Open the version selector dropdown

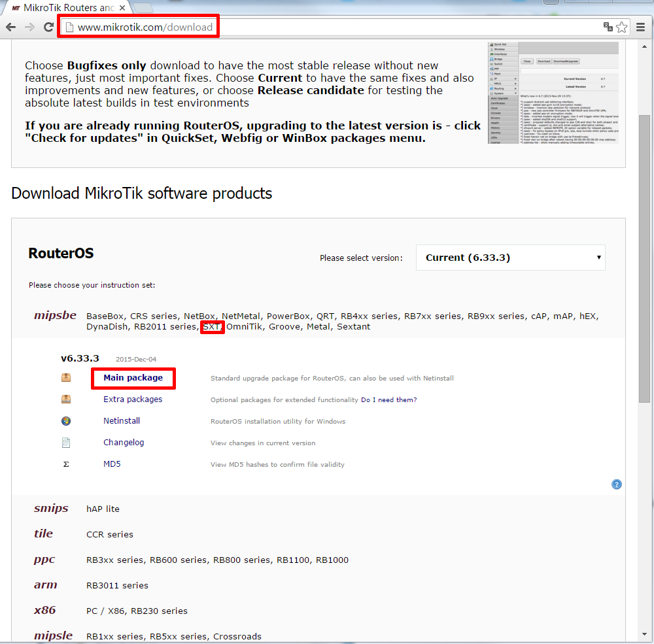coord(511,258)
